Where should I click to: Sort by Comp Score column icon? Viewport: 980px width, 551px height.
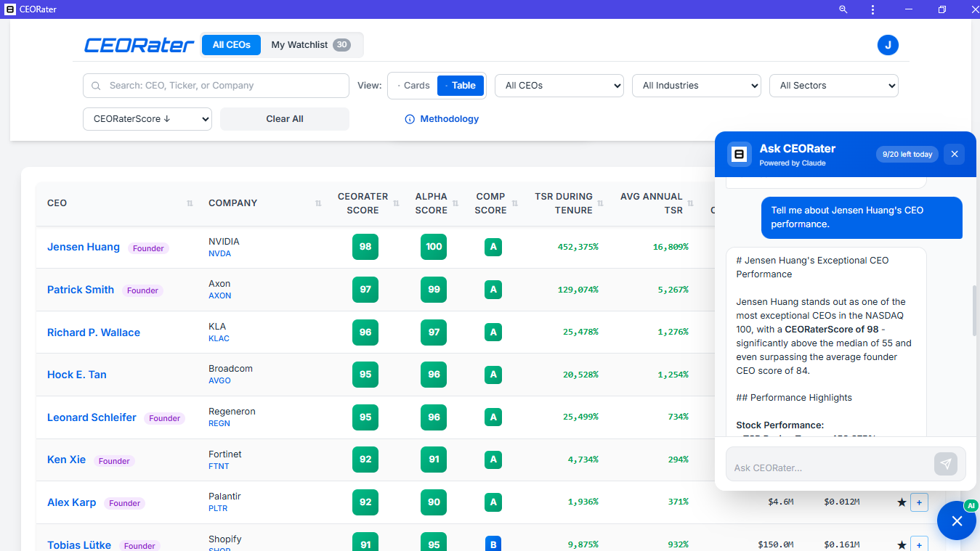point(515,203)
